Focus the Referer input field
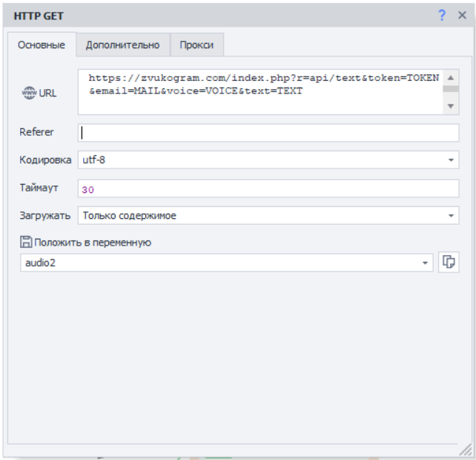This screenshot has height=460, width=476. (268, 133)
